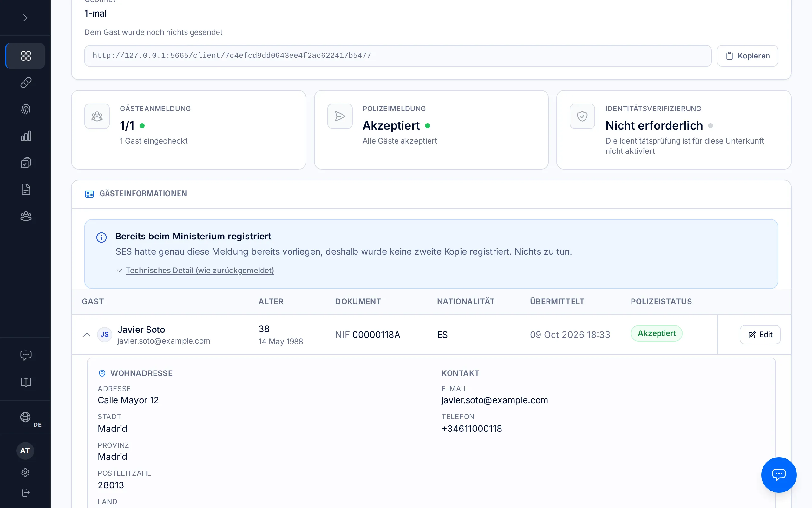Click the GÄSTEINFORMATIONEN section header
This screenshot has width=812, height=508.
coord(143,194)
